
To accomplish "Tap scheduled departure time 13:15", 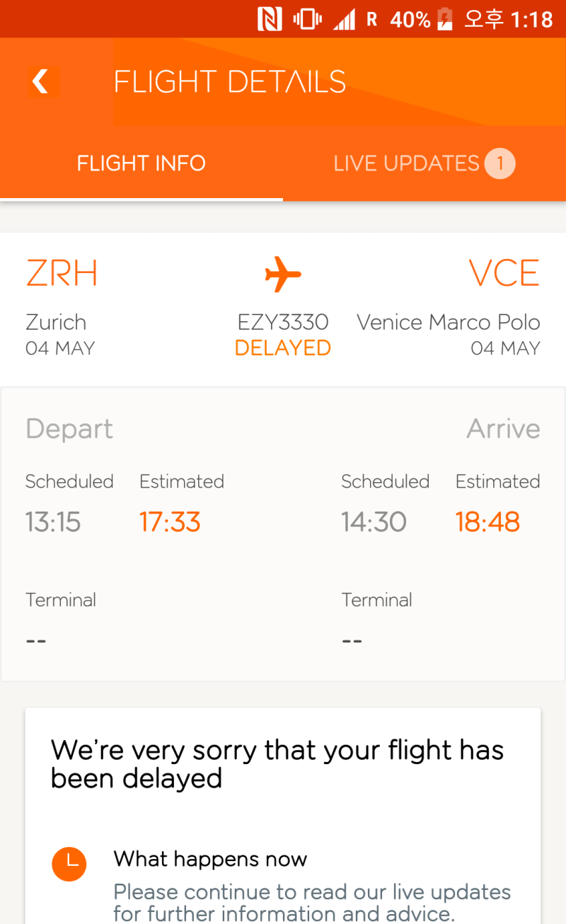I will [53, 522].
